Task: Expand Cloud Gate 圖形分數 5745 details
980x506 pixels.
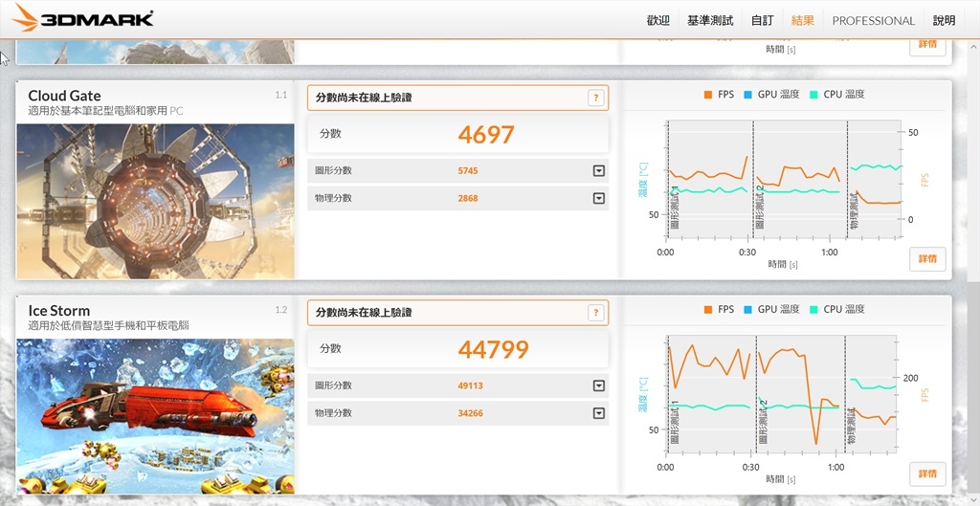Action: (599, 170)
